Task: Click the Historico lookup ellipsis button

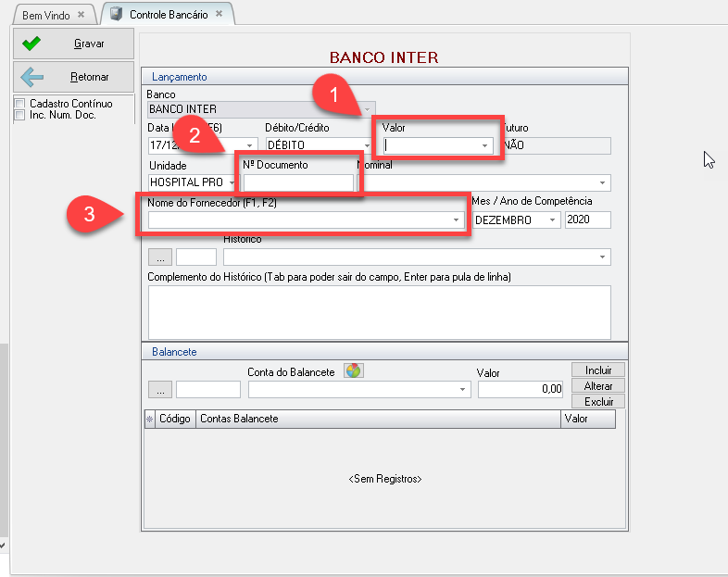Action: coord(159,257)
